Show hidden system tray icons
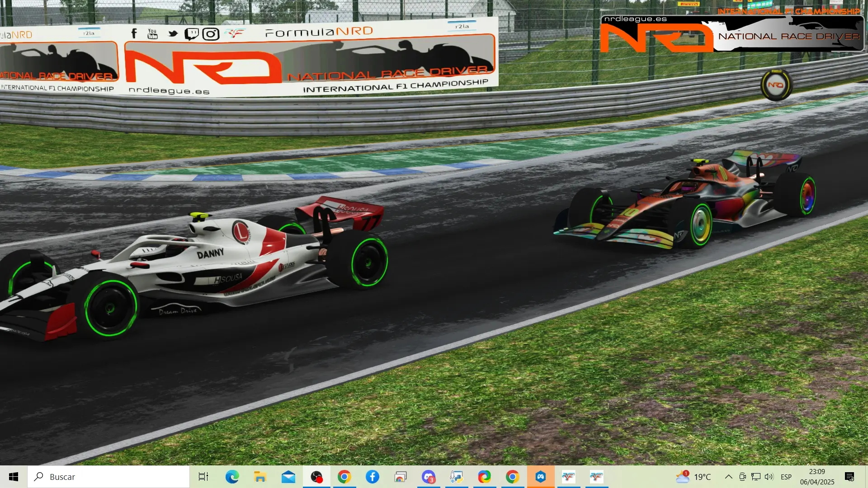 (729, 477)
